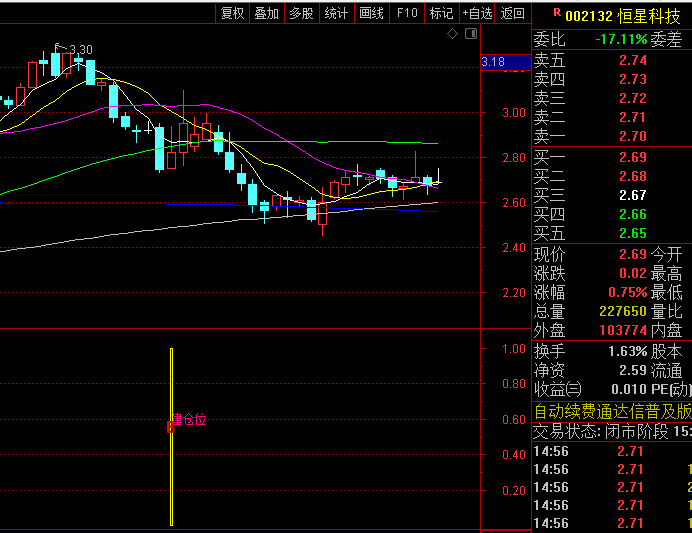Select the 卖五 price 2.74
This screenshot has height=533, width=692.
coord(632,60)
